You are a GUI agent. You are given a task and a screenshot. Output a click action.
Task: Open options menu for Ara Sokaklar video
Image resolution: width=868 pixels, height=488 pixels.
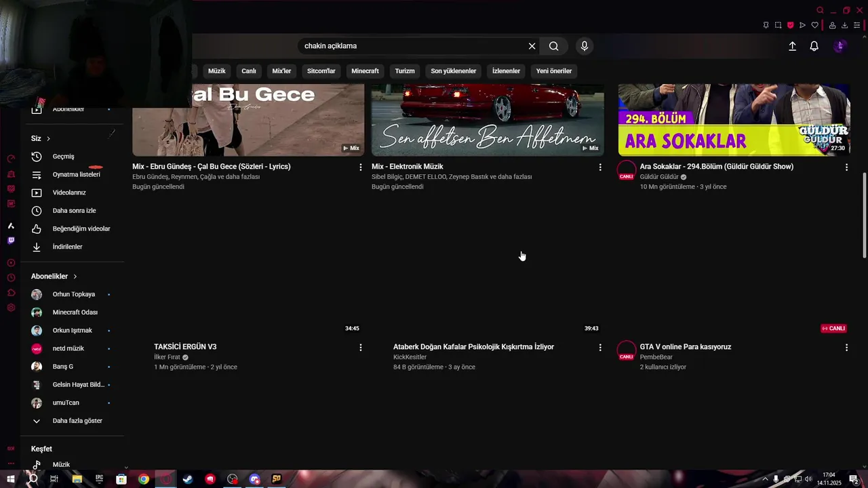click(846, 167)
